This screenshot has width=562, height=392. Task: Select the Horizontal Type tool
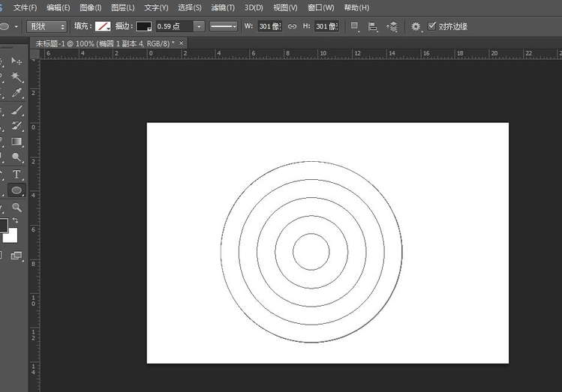[17, 175]
